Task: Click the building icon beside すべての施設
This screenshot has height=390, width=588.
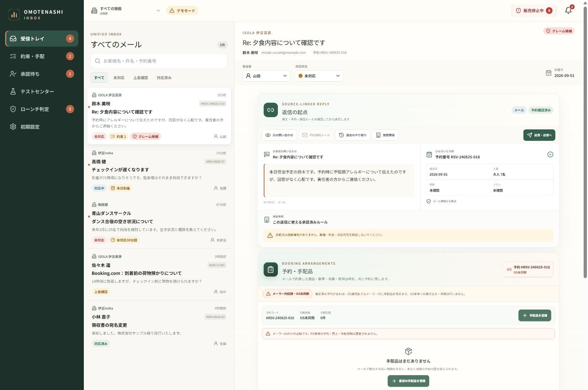Action: tap(94, 11)
